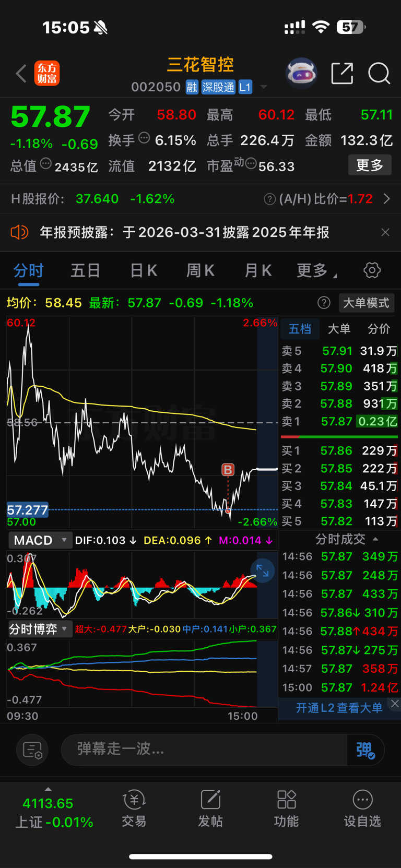401x868 pixels.
Task: Tap the 卖1 57.87 order row
Action: pyautogui.click(x=339, y=421)
